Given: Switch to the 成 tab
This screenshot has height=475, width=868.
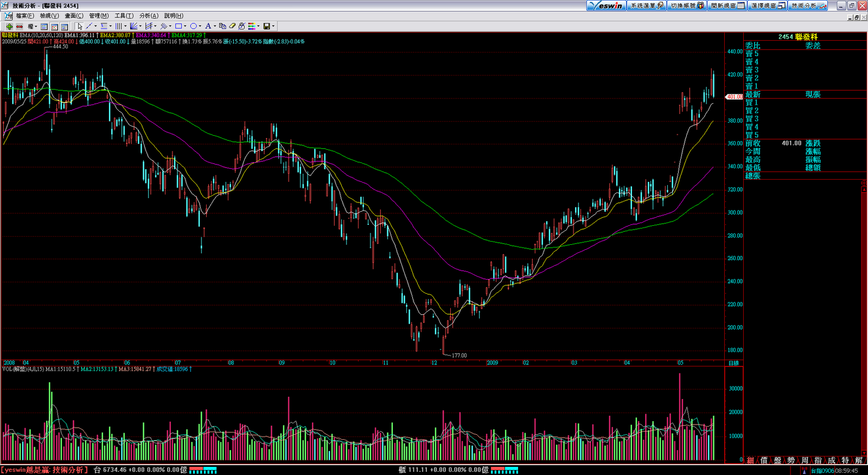Looking at the screenshot, I should (832, 460).
